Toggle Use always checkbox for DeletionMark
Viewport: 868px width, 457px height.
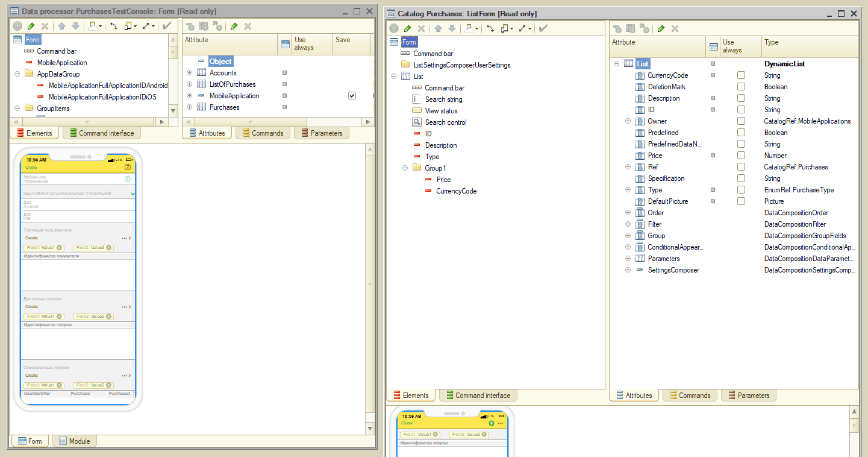pos(741,87)
